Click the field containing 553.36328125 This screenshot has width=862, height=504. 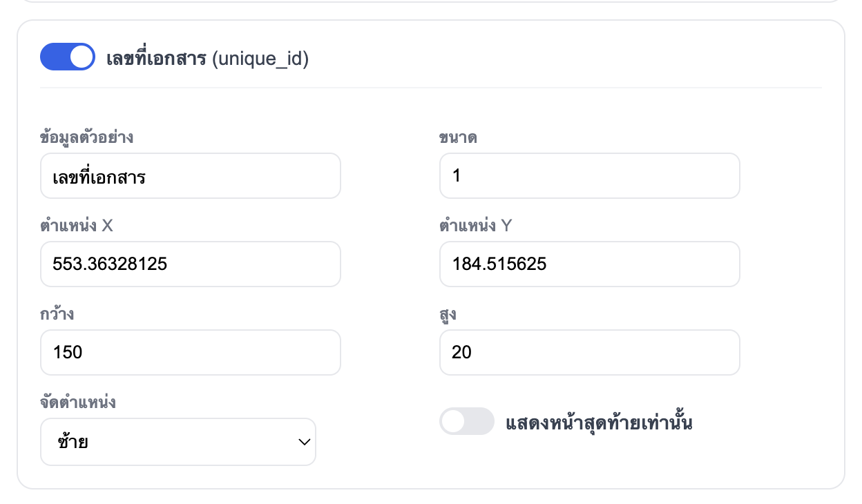coord(190,264)
